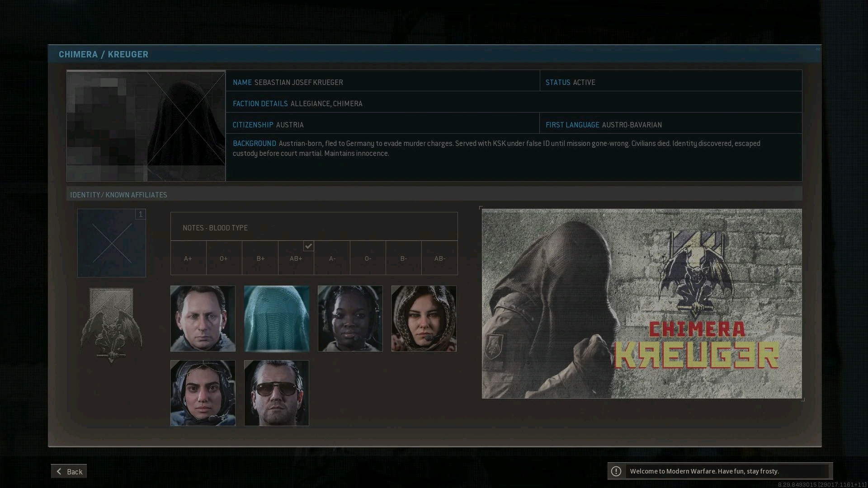This screenshot has width=868, height=488.
Task: Click the Back button
Action: [x=69, y=471]
